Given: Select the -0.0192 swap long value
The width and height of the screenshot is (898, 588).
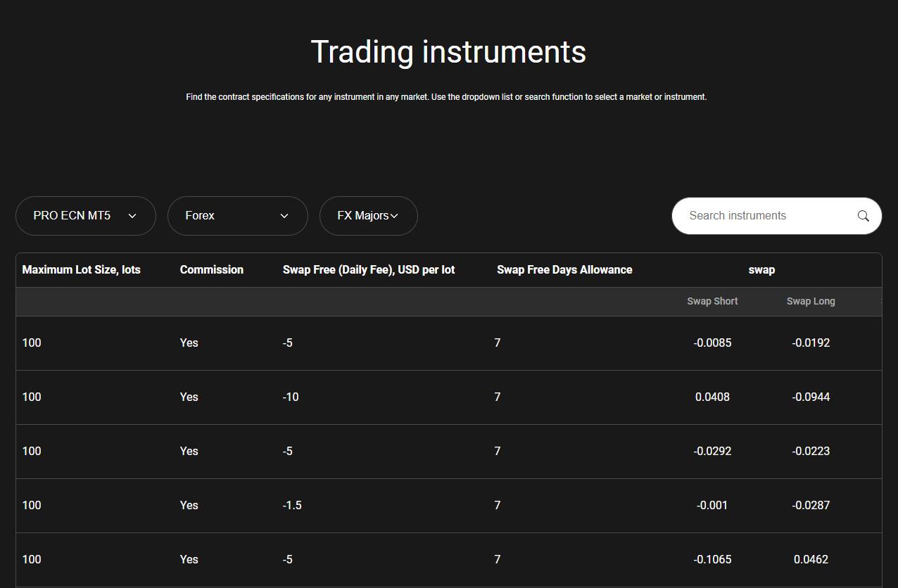Looking at the screenshot, I should coord(811,343).
